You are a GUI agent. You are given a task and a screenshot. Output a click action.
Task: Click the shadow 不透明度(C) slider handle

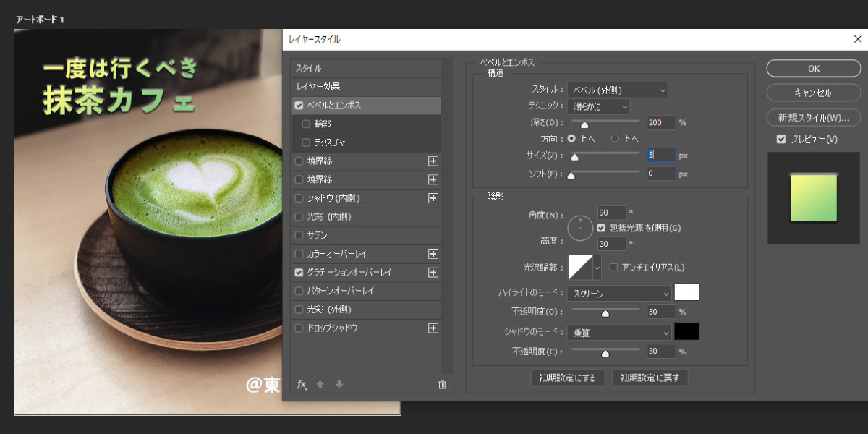(605, 353)
